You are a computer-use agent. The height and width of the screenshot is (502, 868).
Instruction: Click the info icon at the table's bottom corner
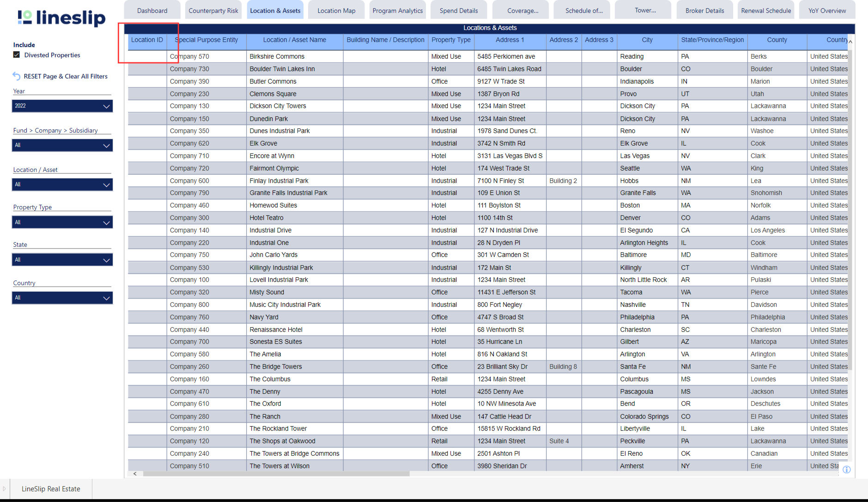[846, 470]
